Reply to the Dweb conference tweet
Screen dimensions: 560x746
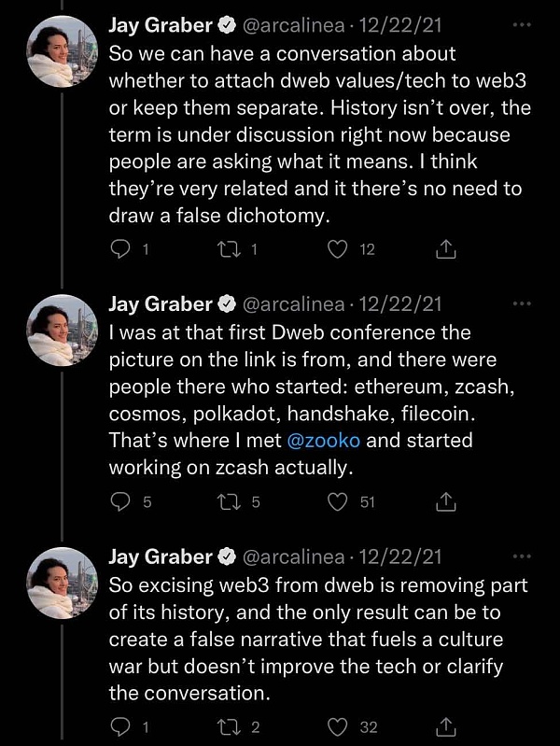point(119,501)
